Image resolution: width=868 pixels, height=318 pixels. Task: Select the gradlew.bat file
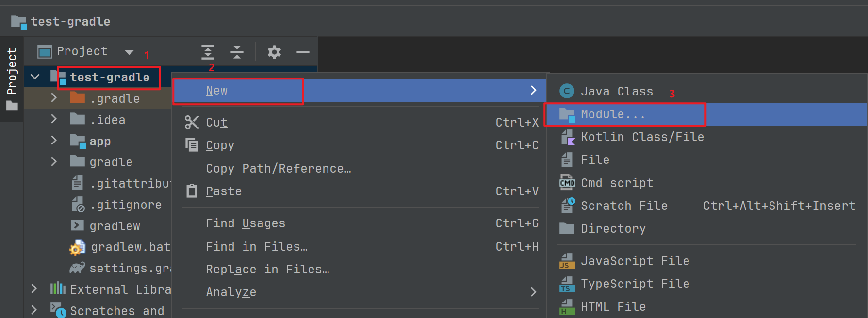click(x=130, y=247)
